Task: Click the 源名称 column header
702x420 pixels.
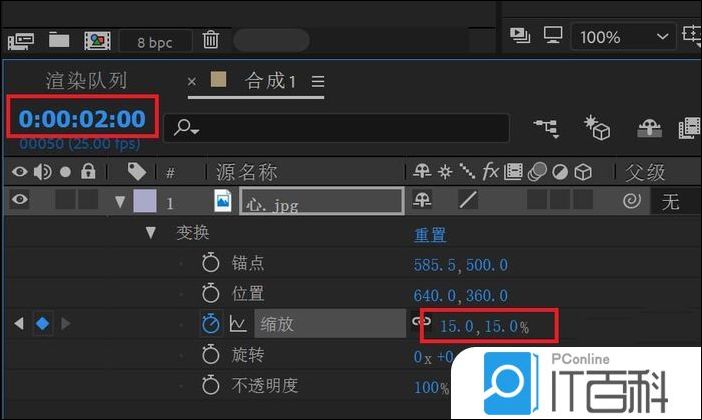Action: (x=247, y=172)
